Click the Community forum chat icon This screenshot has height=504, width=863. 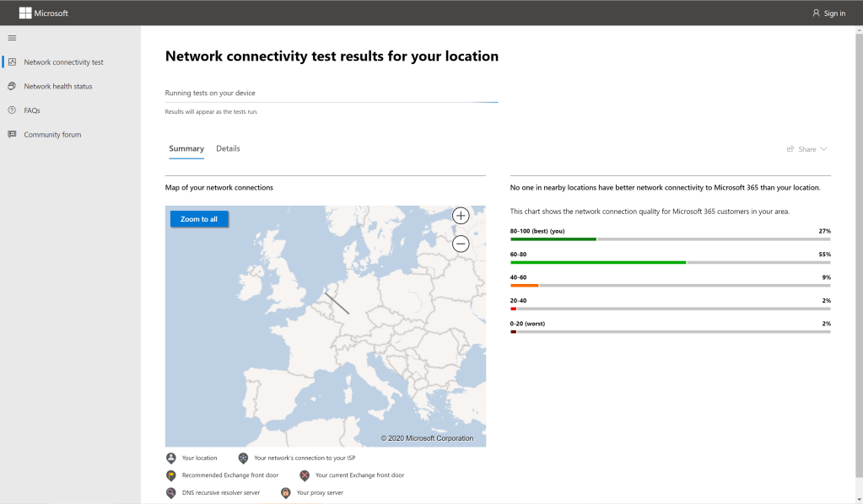pyautogui.click(x=12, y=135)
